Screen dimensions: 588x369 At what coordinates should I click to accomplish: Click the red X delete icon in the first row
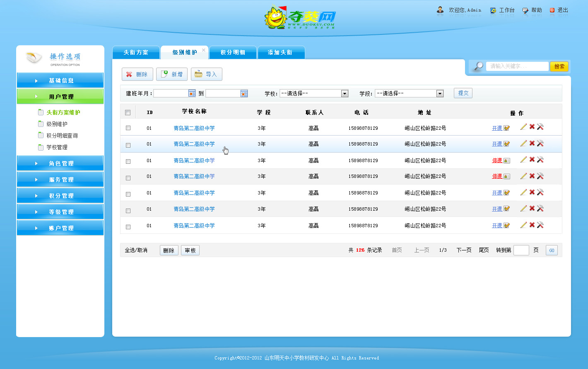(x=532, y=126)
